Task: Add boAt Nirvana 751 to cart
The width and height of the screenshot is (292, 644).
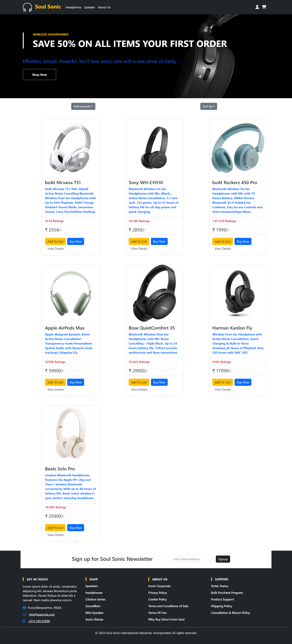Action: click(55, 241)
